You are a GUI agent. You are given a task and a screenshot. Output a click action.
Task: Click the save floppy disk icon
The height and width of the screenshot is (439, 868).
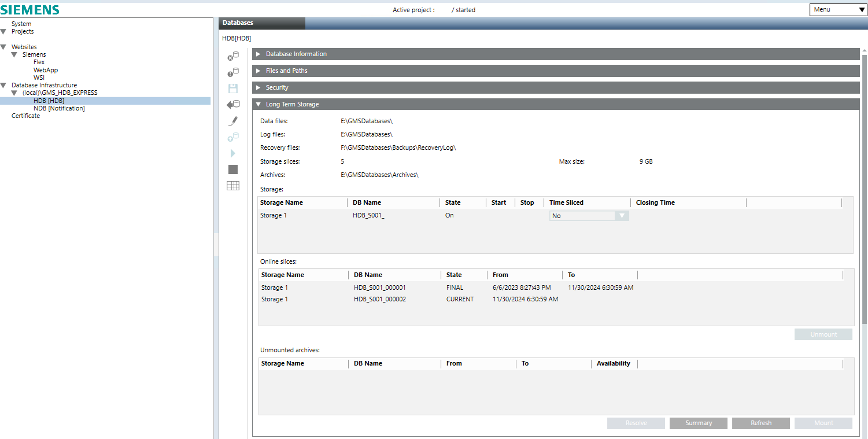tap(233, 88)
